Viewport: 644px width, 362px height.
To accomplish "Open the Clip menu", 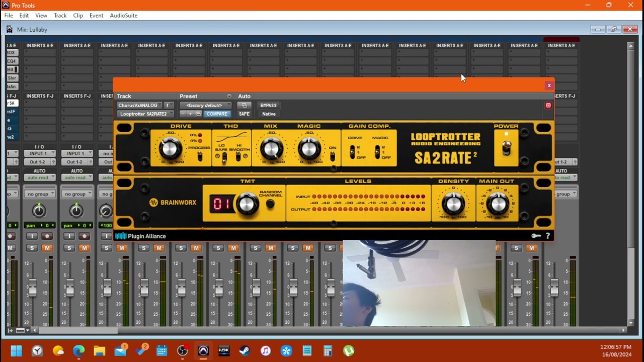I will 78,16.
